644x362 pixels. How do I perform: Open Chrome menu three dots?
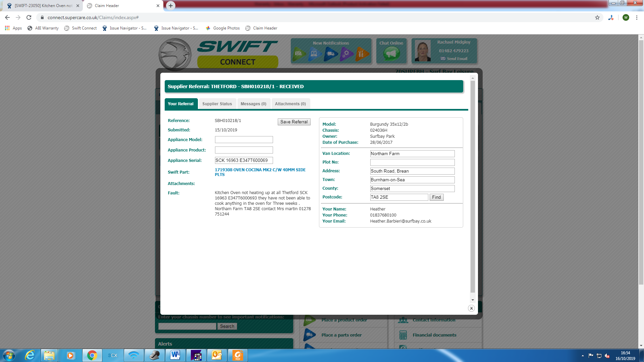[x=637, y=17]
